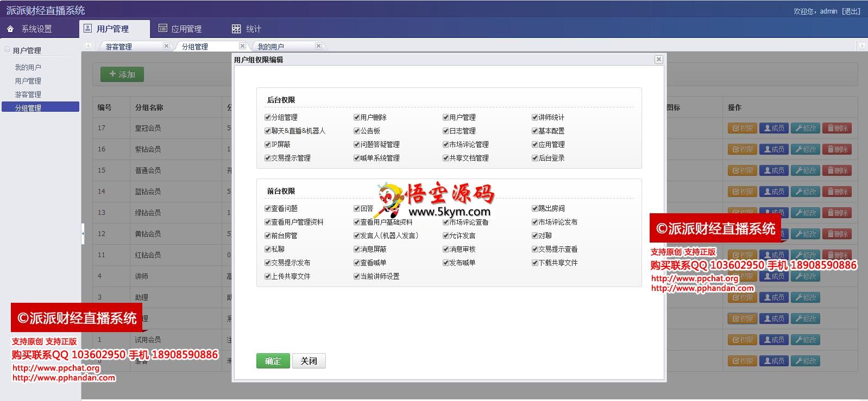Click 修改 for 游客 row
The height and width of the screenshot is (401, 868).
coord(805,361)
